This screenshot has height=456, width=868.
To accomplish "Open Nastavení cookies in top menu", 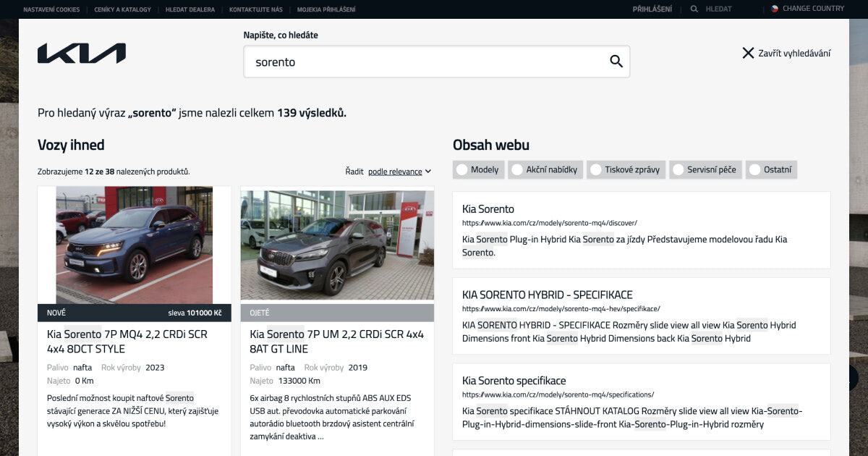I will tap(52, 9).
